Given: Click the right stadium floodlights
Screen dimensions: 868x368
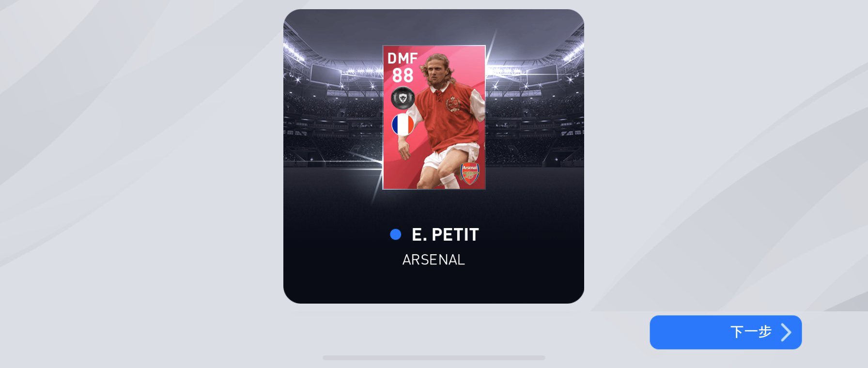Looking at the screenshot, I should [x=557, y=53].
